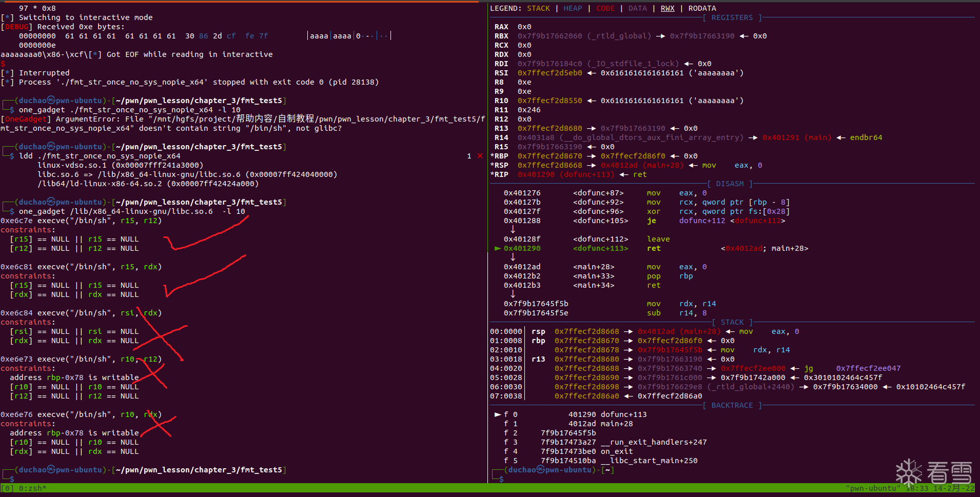Click the DEBUG Received 0xe bytes line
980x497 pixels.
[x=63, y=27]
